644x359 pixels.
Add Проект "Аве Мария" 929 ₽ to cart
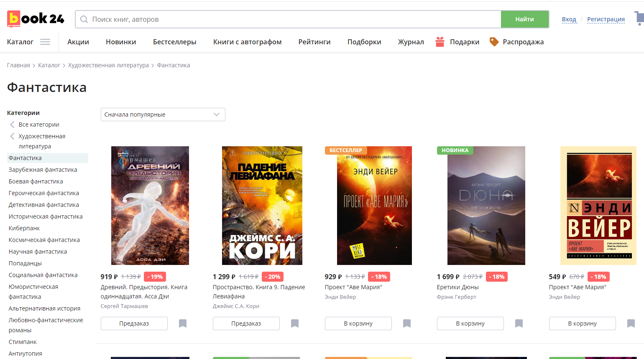point(358,323)
